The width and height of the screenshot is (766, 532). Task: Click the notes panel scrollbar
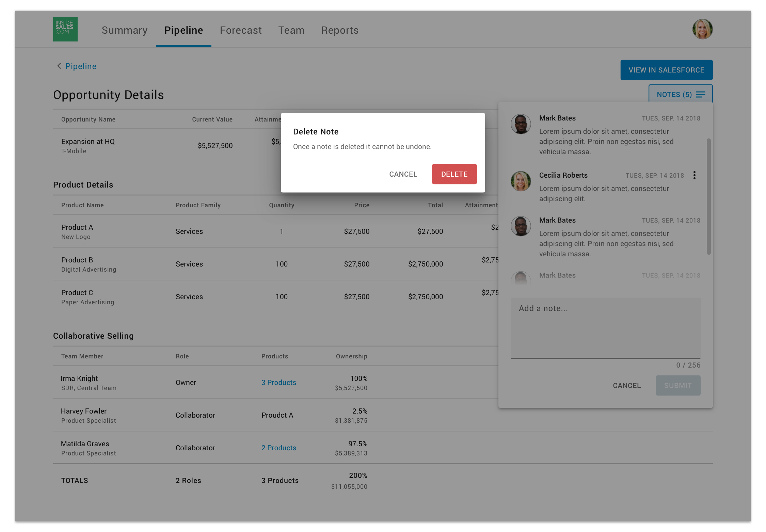pyautogui.click(x=708, y=196)
